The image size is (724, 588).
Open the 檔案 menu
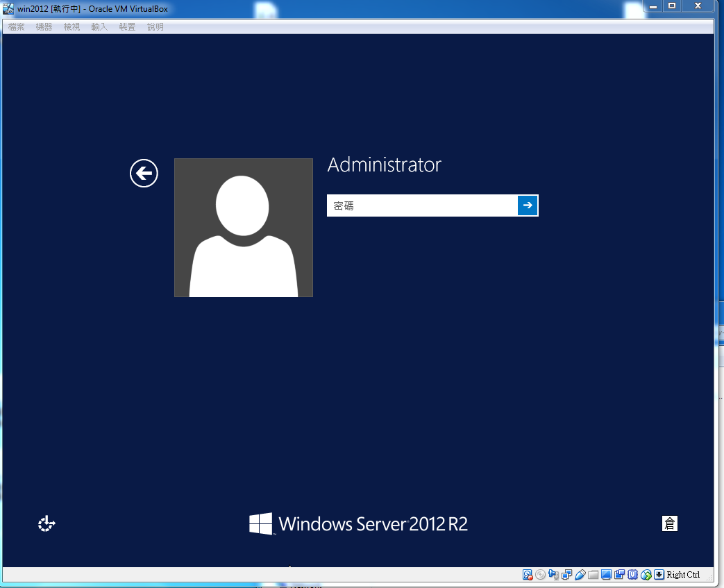16,27
